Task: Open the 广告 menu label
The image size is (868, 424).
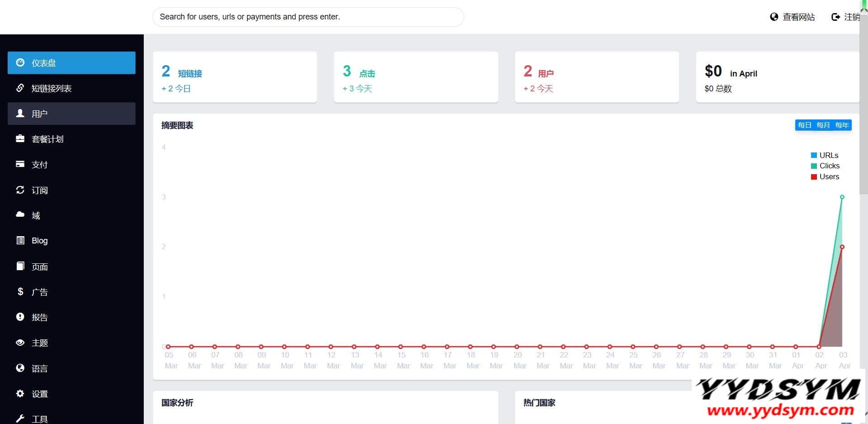Action: point(40,292)
